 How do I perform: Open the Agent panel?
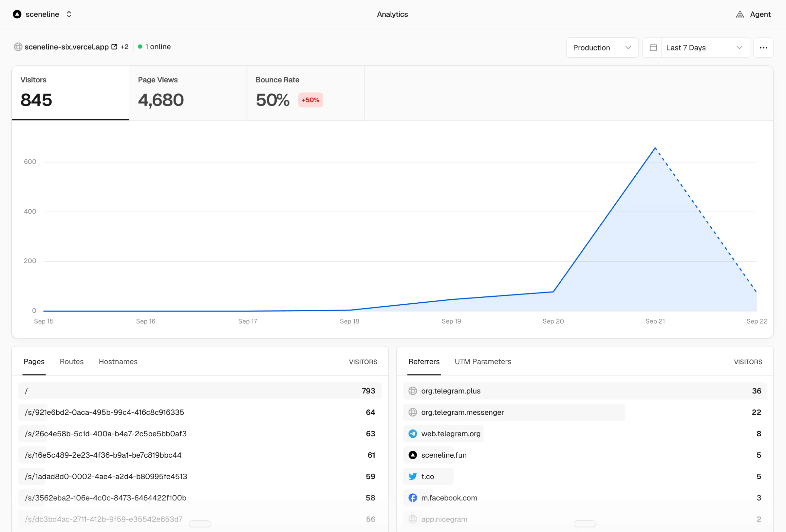753,14
